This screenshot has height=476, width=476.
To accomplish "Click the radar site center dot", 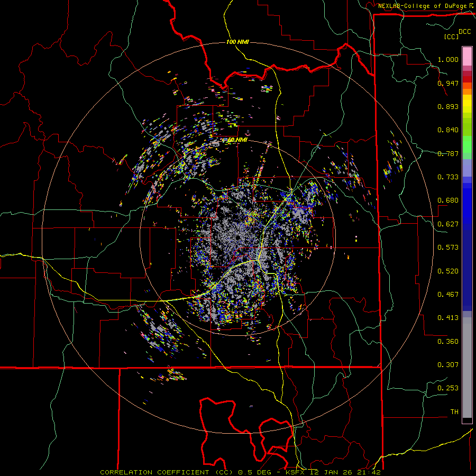I will [x=237, y=237].
